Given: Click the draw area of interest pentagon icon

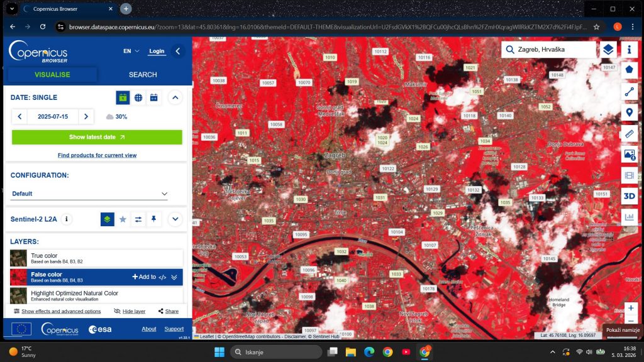Looking at the screenshot, I should [x=630, y=70].
